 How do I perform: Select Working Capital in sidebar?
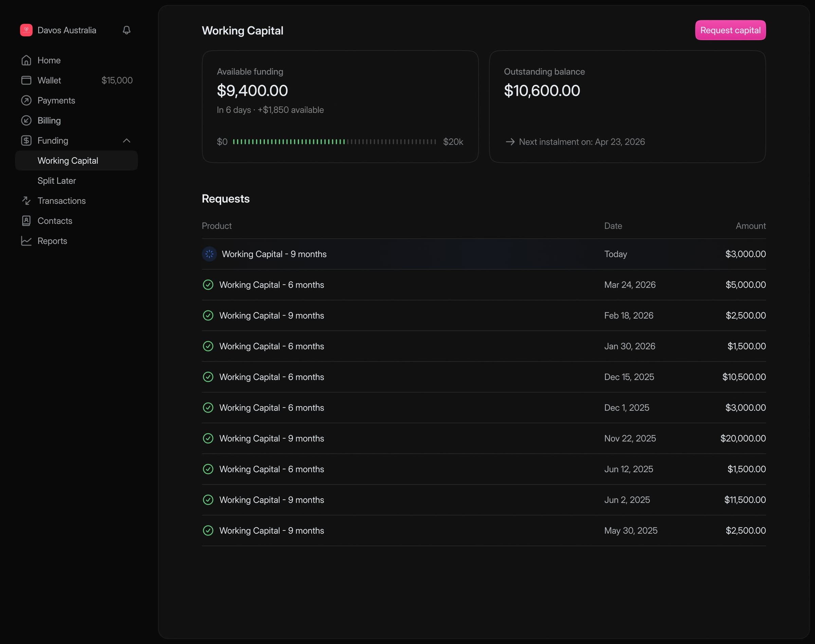76,161
